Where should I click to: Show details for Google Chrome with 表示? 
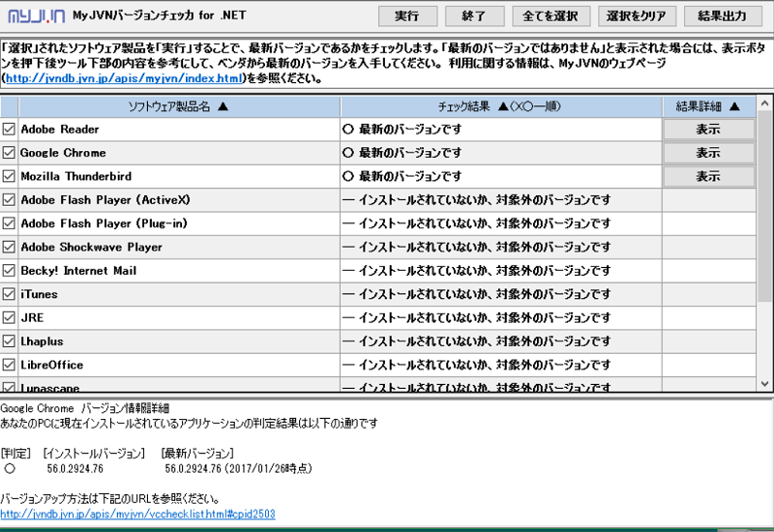tap(708, 153)
